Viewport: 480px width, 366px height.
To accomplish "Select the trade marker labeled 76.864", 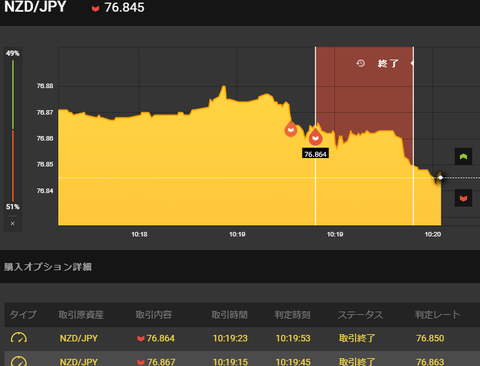I will [315, 137].
